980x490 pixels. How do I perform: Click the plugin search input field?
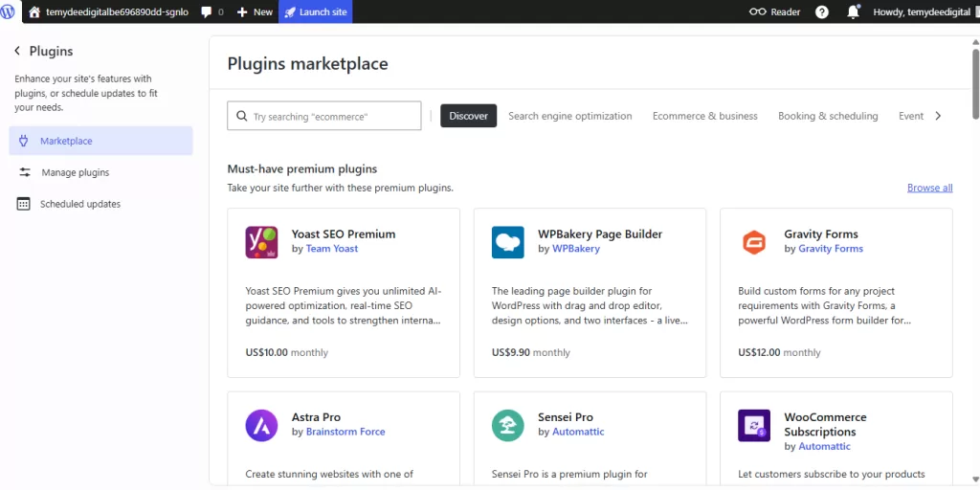pyautogui.click(x=323, y=116)
